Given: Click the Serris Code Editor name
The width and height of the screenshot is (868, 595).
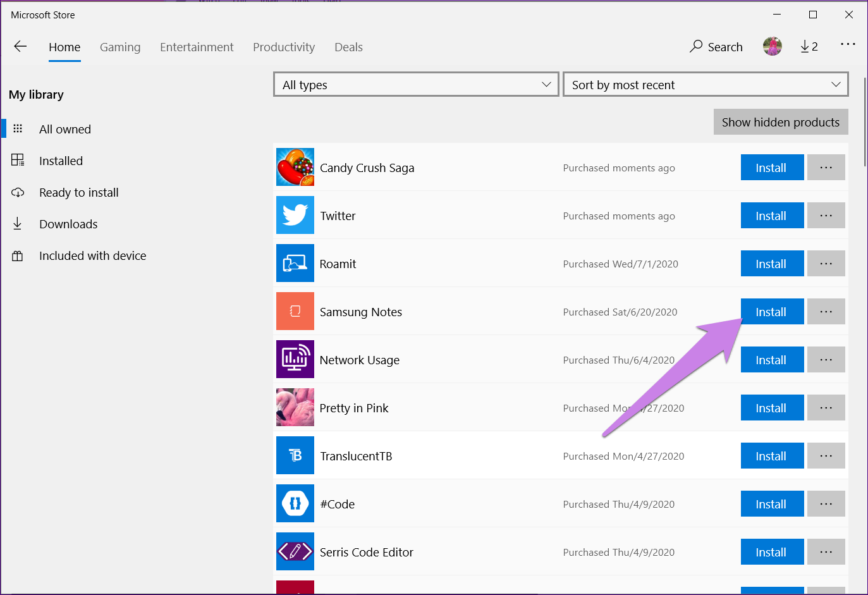Looking at the screenshot, I should pyautogui.click(x=366, y=553).
